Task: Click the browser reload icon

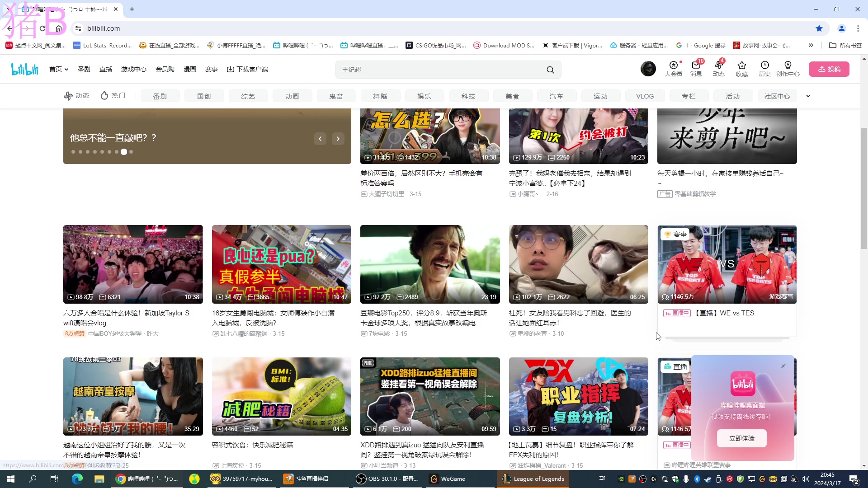Action: tap(42, 28)
